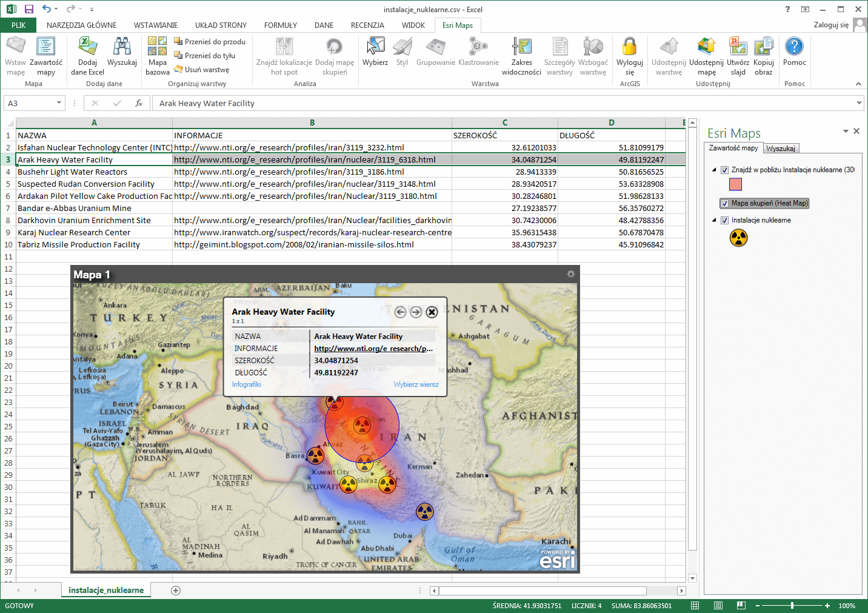Collapse Instalacje nuklearne layer legend
The image size is (868, 613).
[x=714, y=220]
